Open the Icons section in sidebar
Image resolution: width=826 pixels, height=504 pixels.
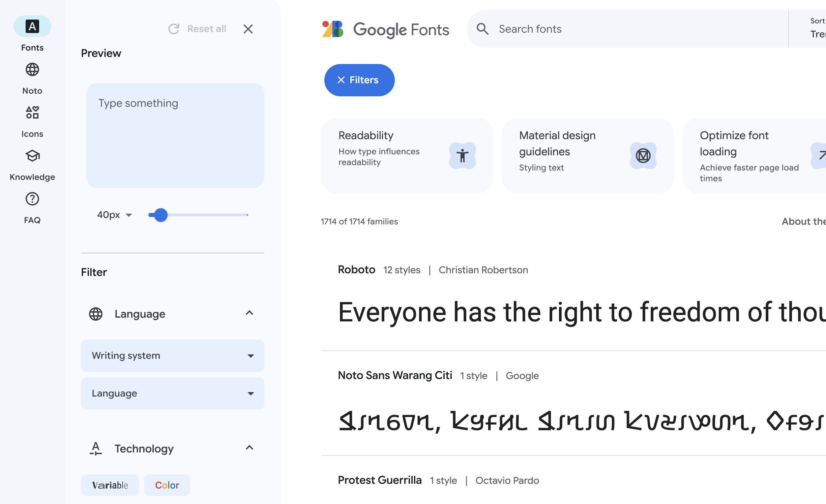click(32, 113)
